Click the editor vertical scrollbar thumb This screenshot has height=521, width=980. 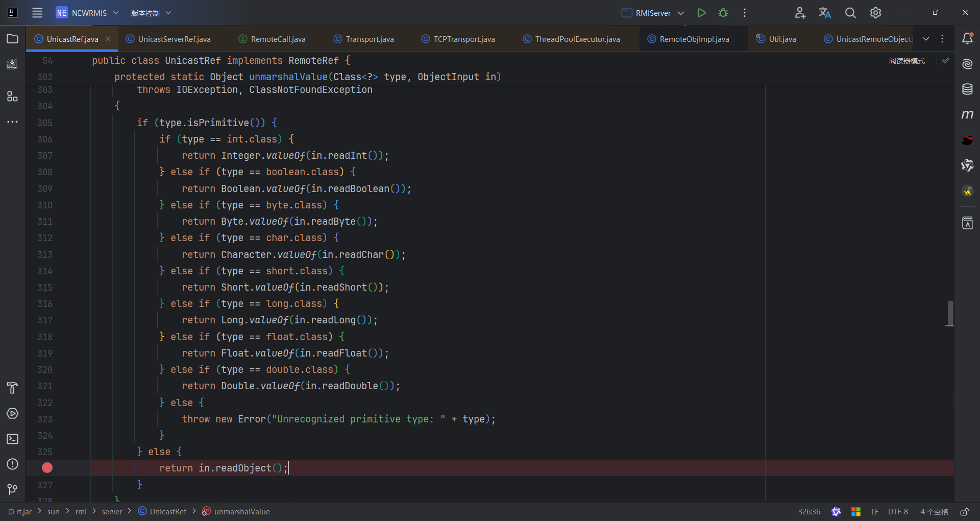[950, 313]
